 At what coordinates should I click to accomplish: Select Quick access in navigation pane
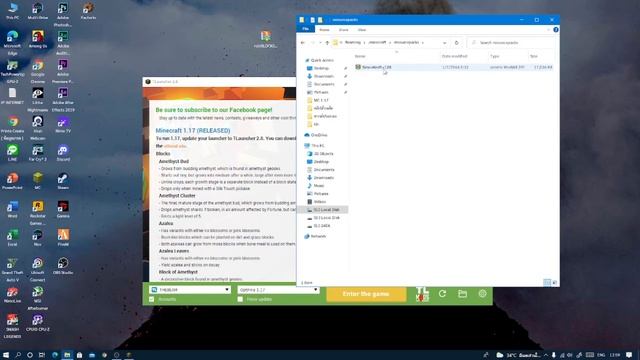pos(322,60)
